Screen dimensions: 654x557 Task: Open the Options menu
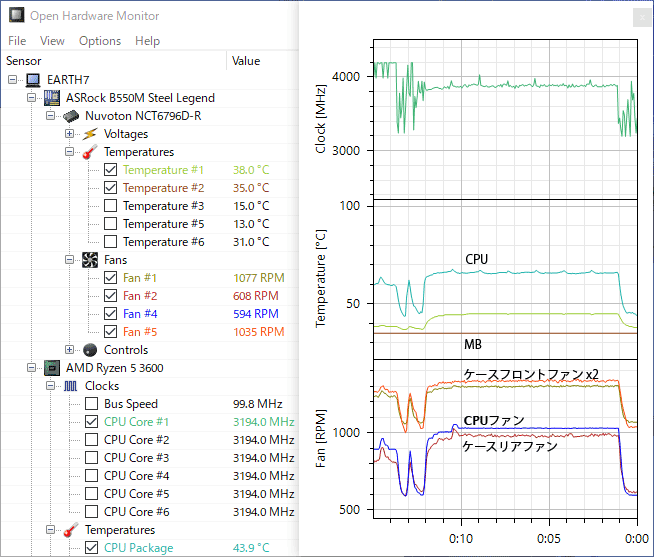pyautogui.click(x=100, y=41)
